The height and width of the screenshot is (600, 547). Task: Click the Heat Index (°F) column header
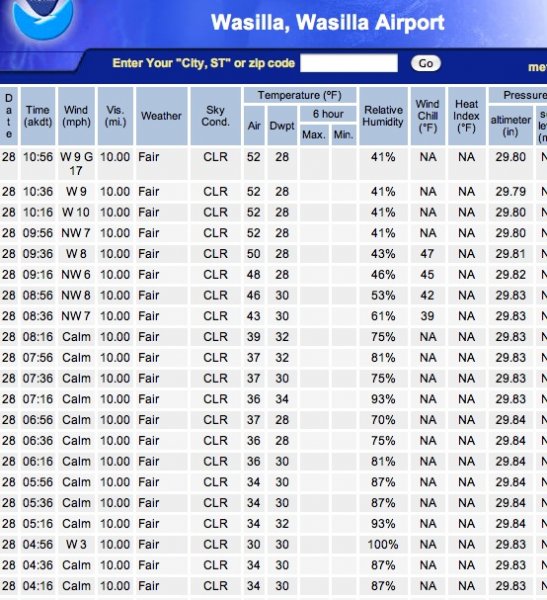467,116
